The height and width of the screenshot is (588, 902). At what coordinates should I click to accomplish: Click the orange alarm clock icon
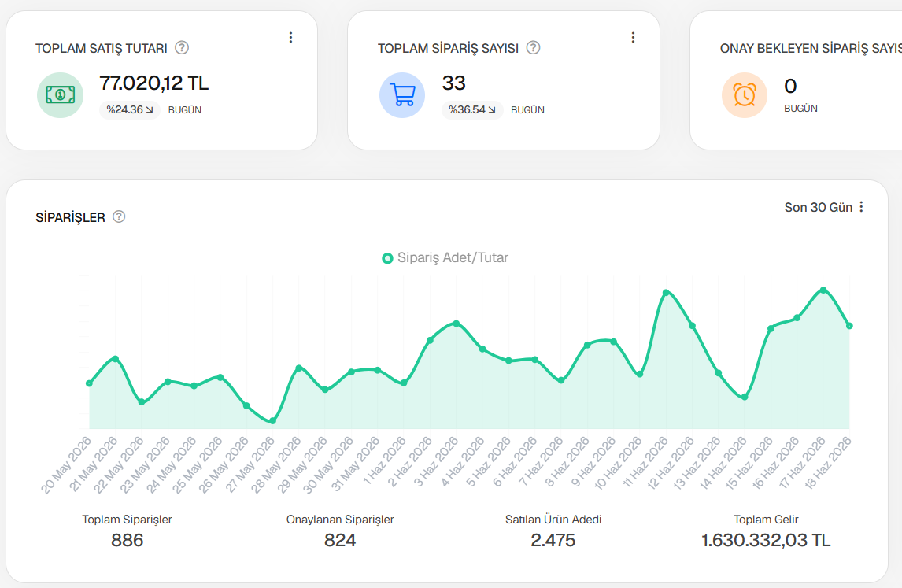tap(745, 95)
